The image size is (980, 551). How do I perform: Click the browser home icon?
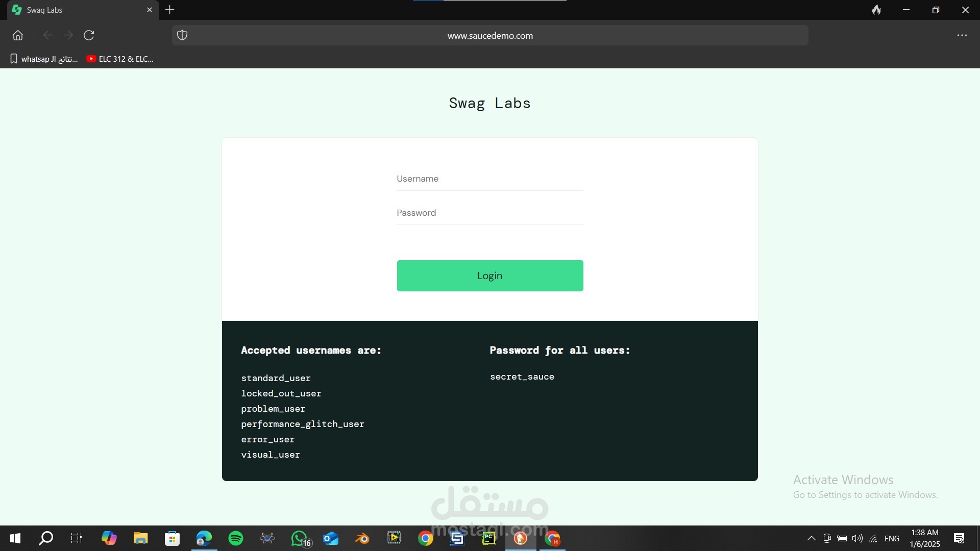[18, 35]
